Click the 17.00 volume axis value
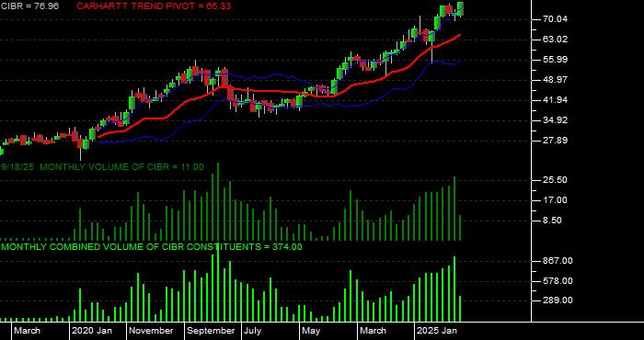This screenshot has width=644, height=340. (556, 200)
